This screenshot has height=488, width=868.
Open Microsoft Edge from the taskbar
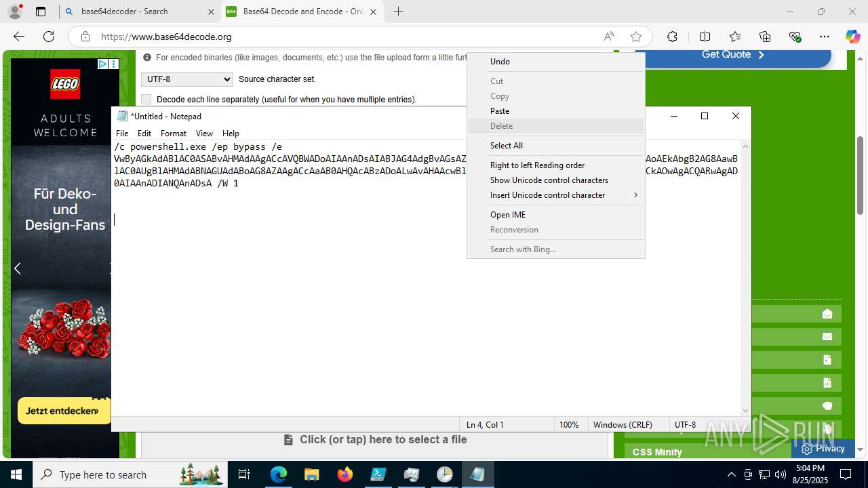[279, 474]
